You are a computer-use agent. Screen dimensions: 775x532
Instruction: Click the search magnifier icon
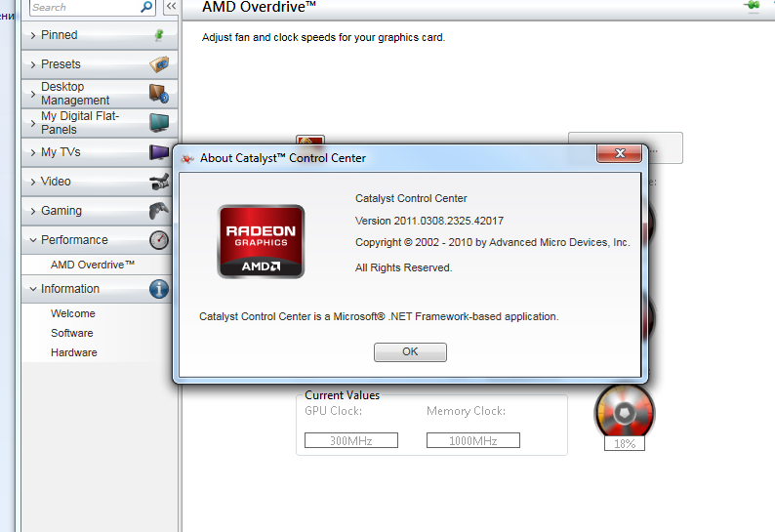[146, 7]
